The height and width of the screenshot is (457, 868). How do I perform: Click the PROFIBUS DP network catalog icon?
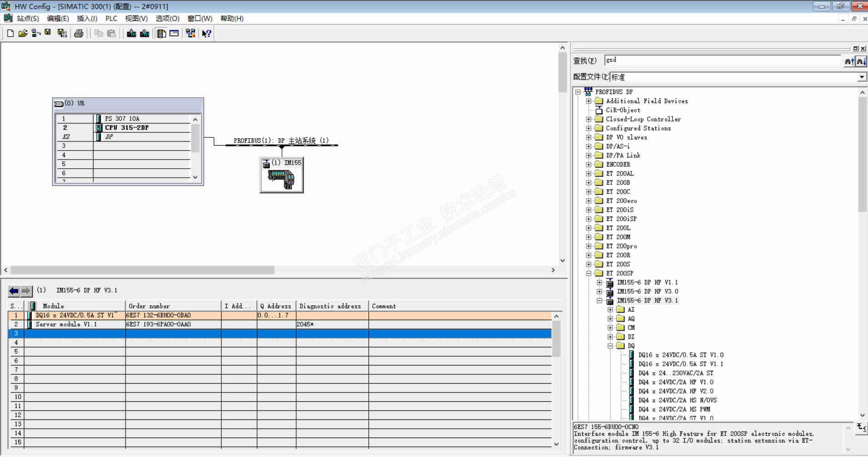click(x=588, y=92)
